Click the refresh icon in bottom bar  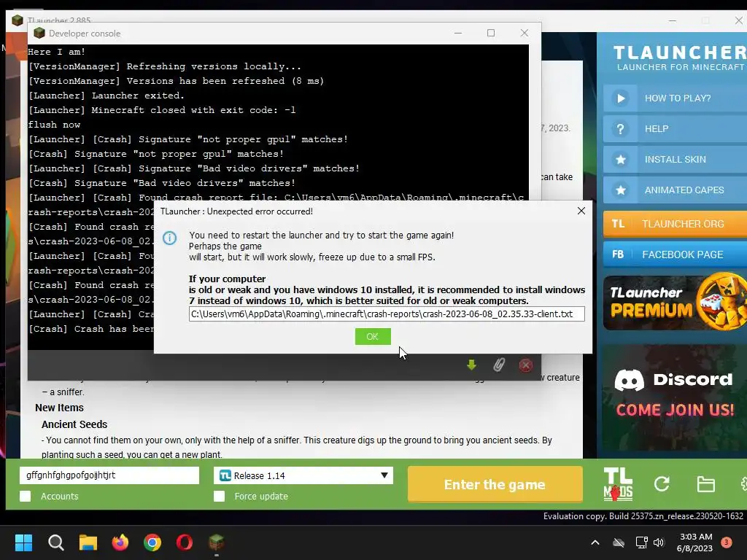662,484
